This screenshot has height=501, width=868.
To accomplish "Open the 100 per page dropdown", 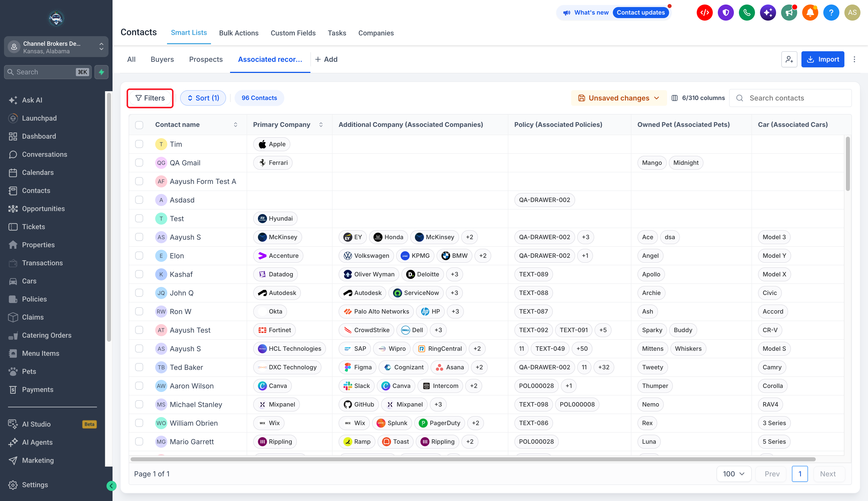I will pos(734,474).
